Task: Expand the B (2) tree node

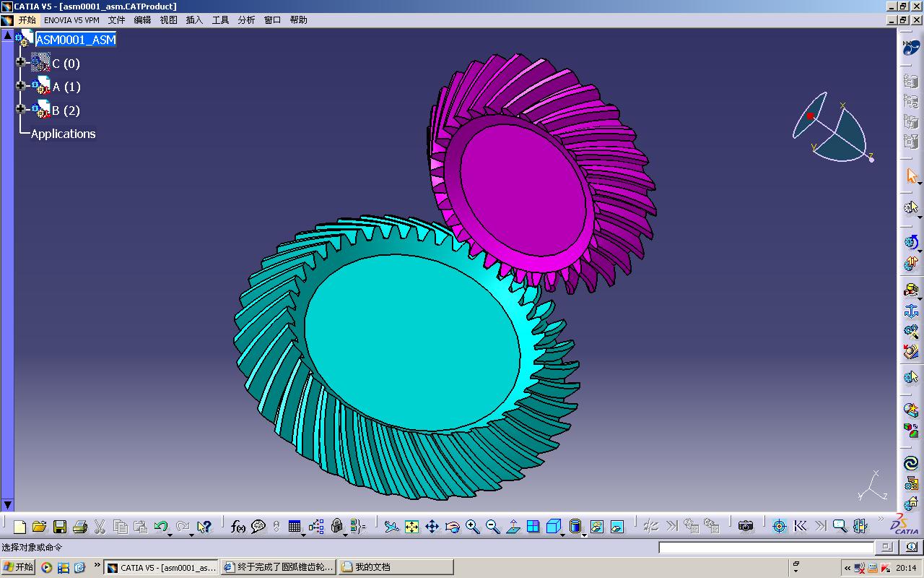Action: click(20, 109)
